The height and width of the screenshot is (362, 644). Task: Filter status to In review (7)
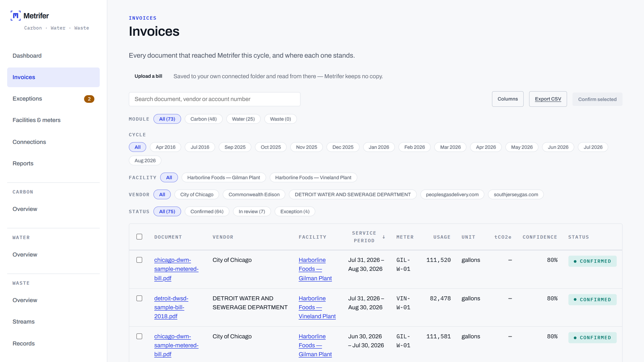pos(252,211)
